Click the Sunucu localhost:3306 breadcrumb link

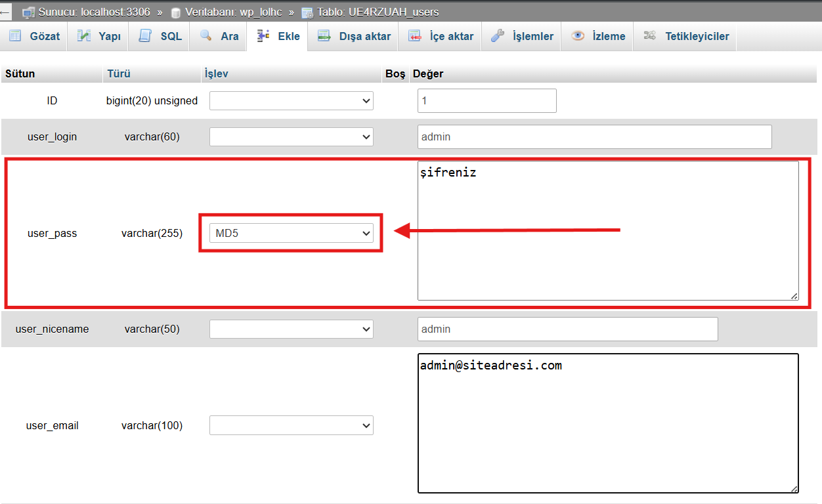pyautogui.click(x=94, y=12)
